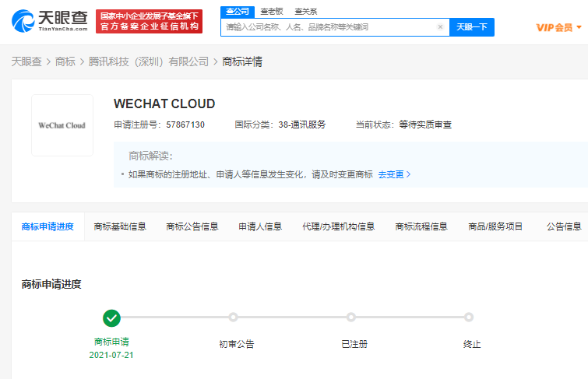588x379 pixels.
Task: Switch to 商标公告信息 tab
Action: [192, 226]
